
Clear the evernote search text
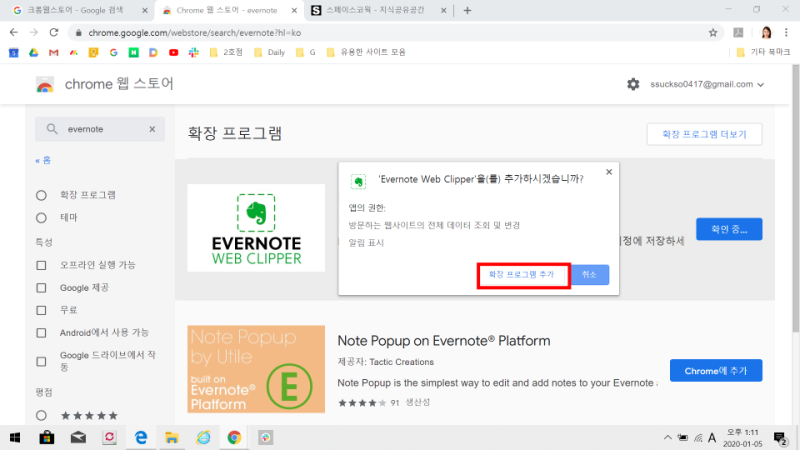152,129
